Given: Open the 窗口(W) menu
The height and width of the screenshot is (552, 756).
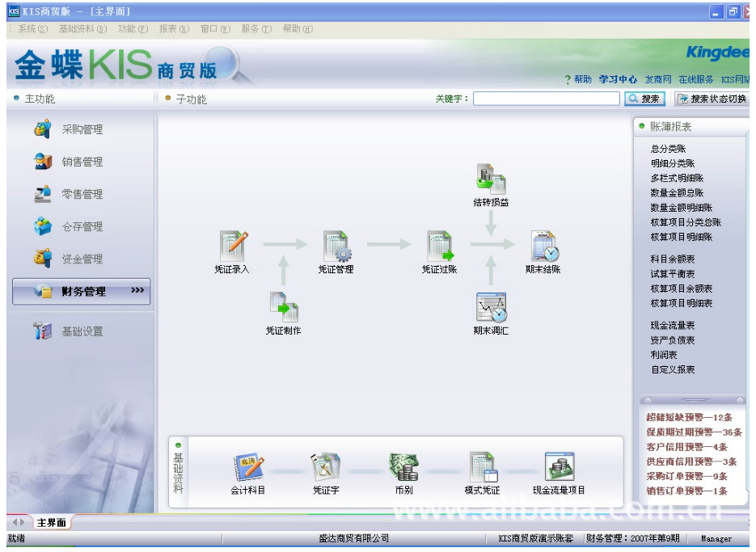Looking at the screenshot, I should tap(215, 29).
